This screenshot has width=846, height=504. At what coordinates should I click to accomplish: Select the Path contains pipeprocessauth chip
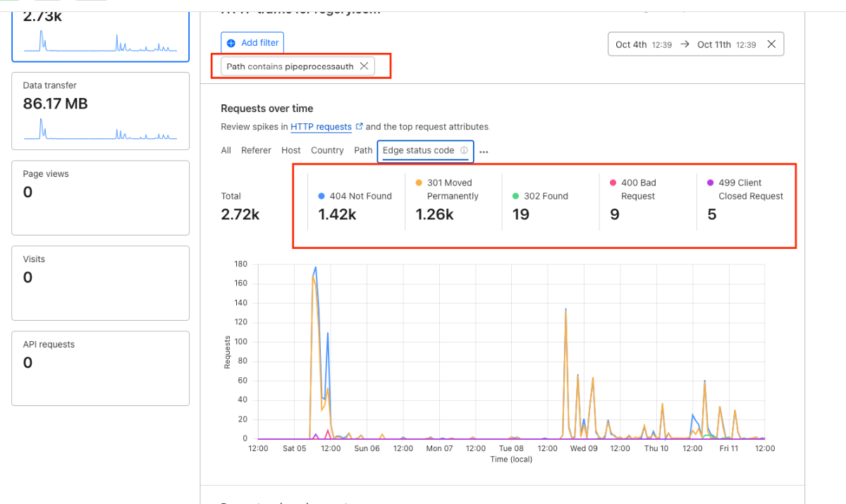click(x=298, y=66)
